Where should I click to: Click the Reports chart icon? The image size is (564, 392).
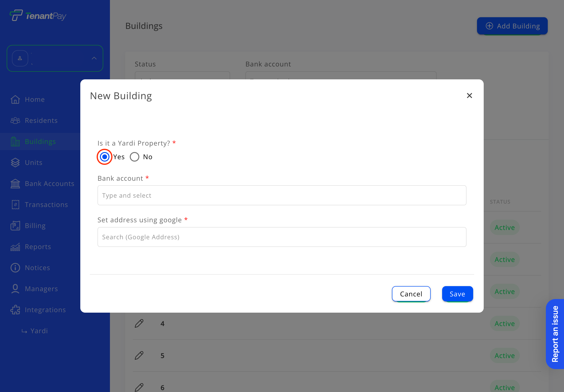pyautogui.click(x=15, y=247)
